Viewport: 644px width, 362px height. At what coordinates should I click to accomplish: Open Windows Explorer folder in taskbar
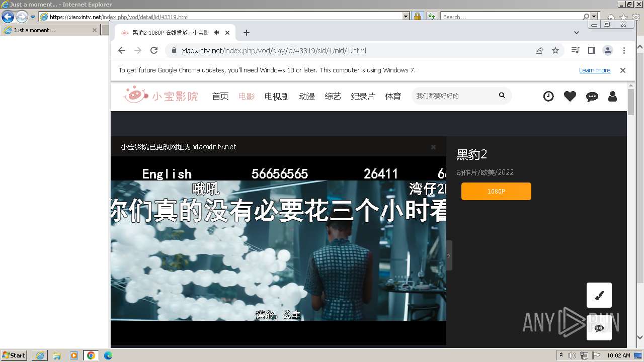click(x=57, y=355)
